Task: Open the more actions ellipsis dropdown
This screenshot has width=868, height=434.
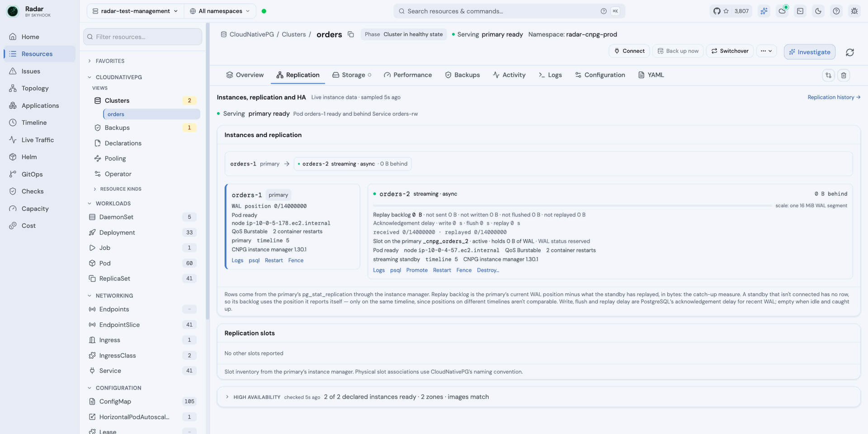Action: [766, 51]
